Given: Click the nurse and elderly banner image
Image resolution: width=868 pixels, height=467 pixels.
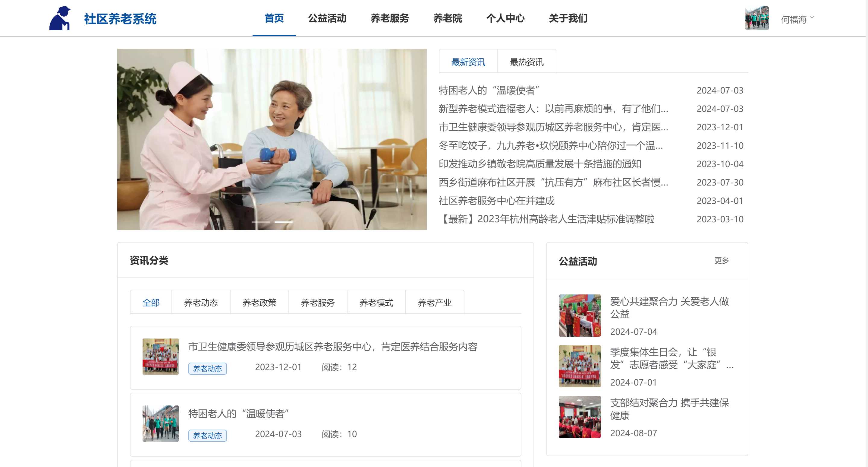Looking at the screenshot, I should (272, 139).
